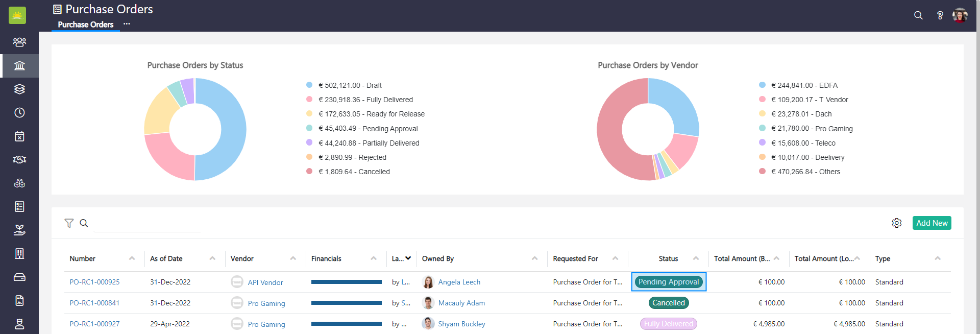Screen dimensions: 980x334
Task: Open the people module in sidebar
Action: 19,42
